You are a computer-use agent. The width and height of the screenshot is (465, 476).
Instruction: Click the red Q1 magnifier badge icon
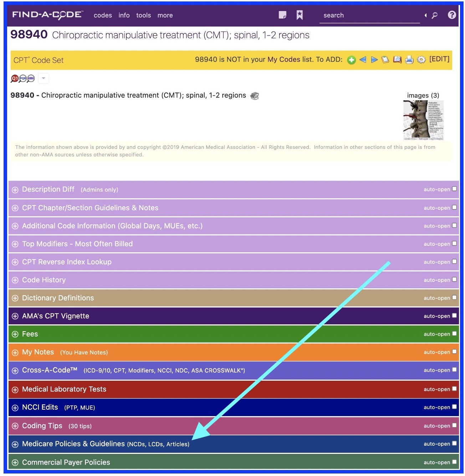click(x=15, y=79)
